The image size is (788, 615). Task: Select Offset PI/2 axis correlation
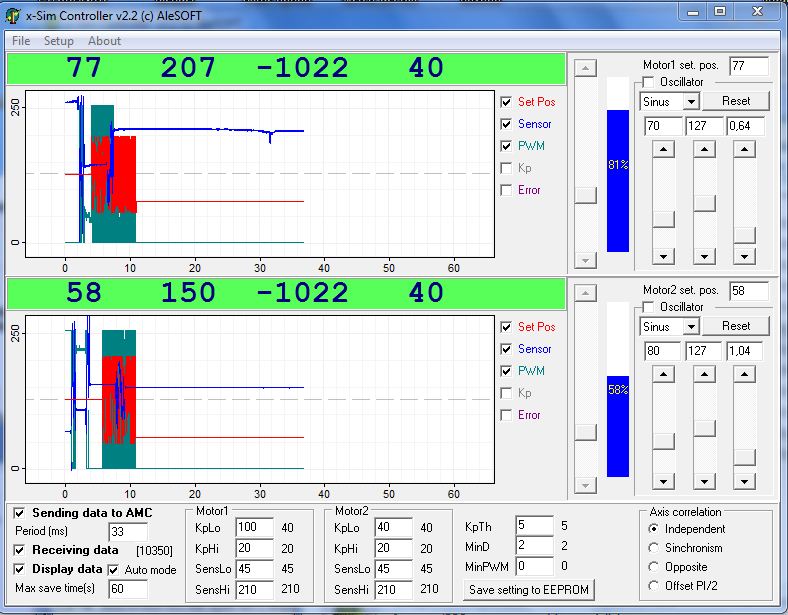click(x=653, y=586)
